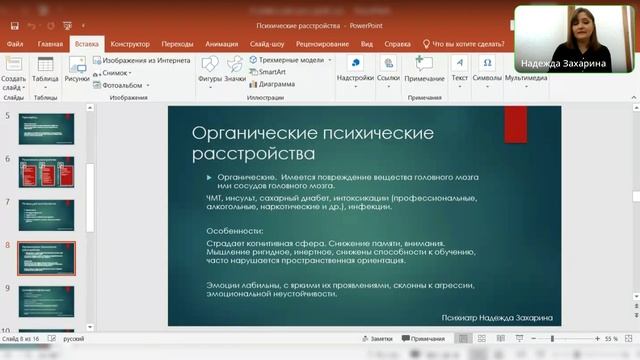Select slide 6 thumbnail with red boxes
This screenshot has width=640, height=360.
[x=47, y=172]
